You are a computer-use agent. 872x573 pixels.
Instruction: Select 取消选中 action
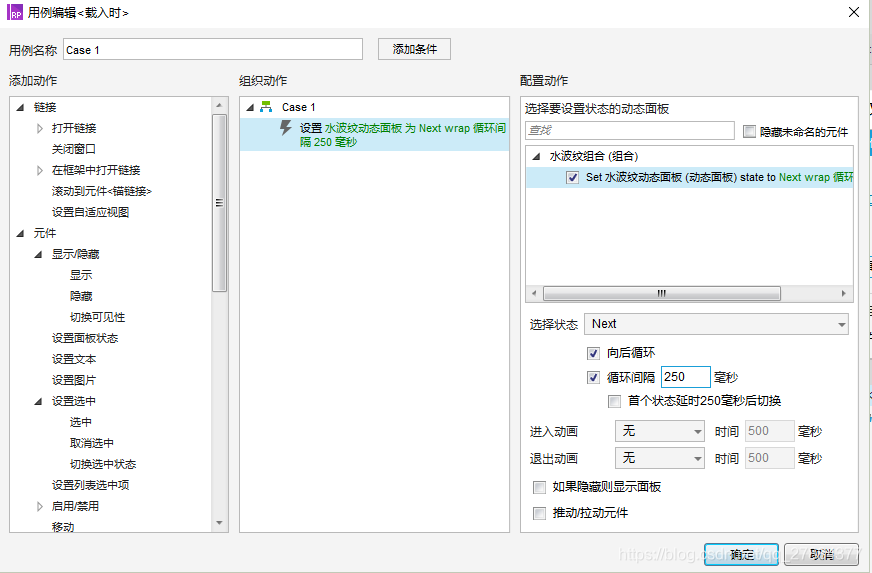tap(92, 443)
